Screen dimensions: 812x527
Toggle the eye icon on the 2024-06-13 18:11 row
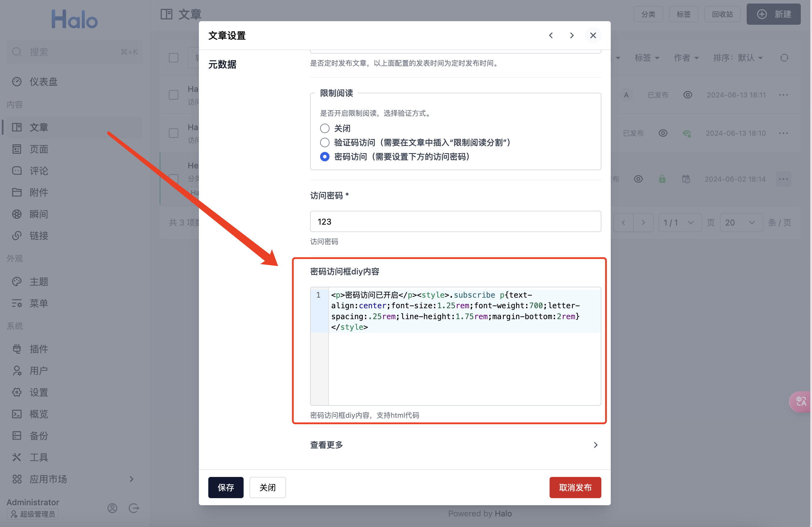(688, 95)
